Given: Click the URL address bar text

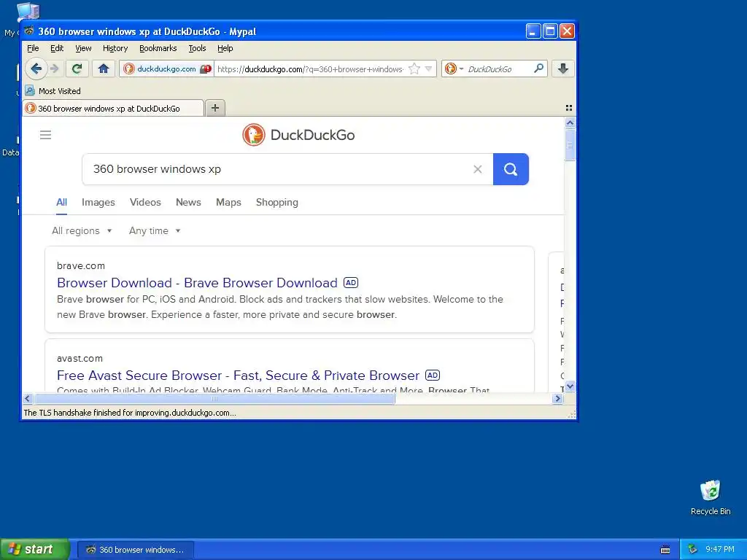Looking at the screenshot, I should pyautogui.click(x=310, y=69).
